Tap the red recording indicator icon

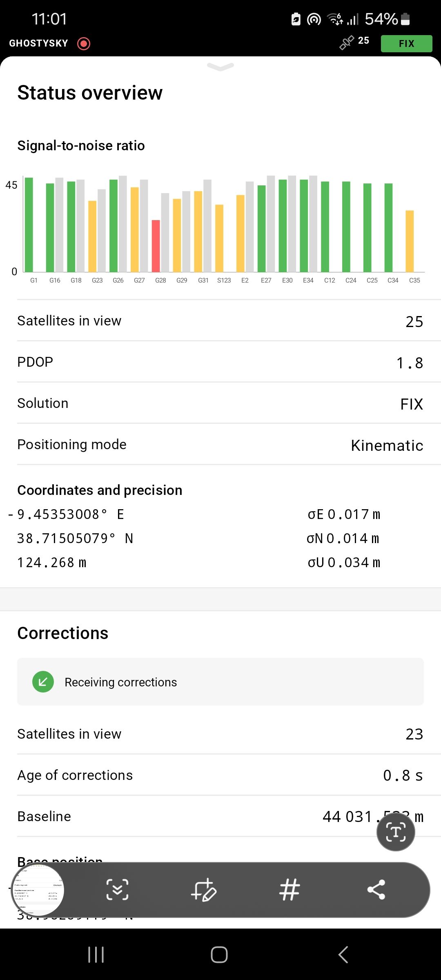click(x=84, y=43)
